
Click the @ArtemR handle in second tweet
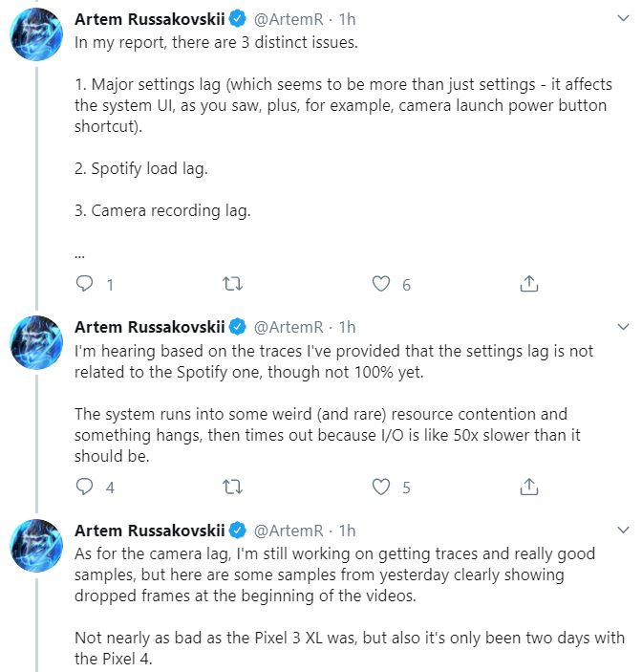tap(289, 326)
